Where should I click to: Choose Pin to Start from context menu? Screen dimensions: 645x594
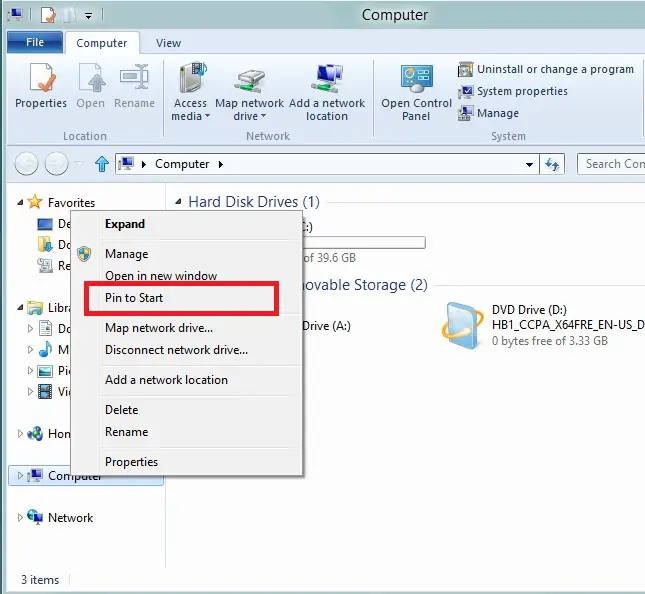click(x=134, y=298)
